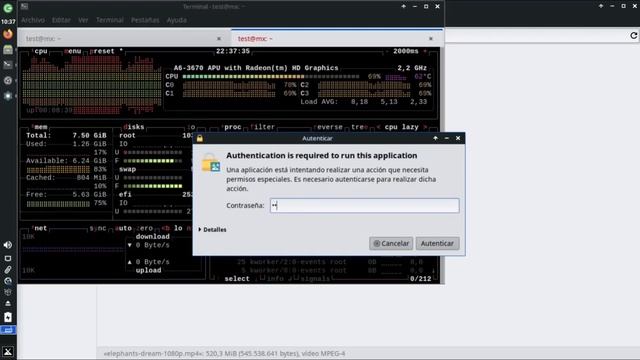Open the Ayuda menu

176,20
